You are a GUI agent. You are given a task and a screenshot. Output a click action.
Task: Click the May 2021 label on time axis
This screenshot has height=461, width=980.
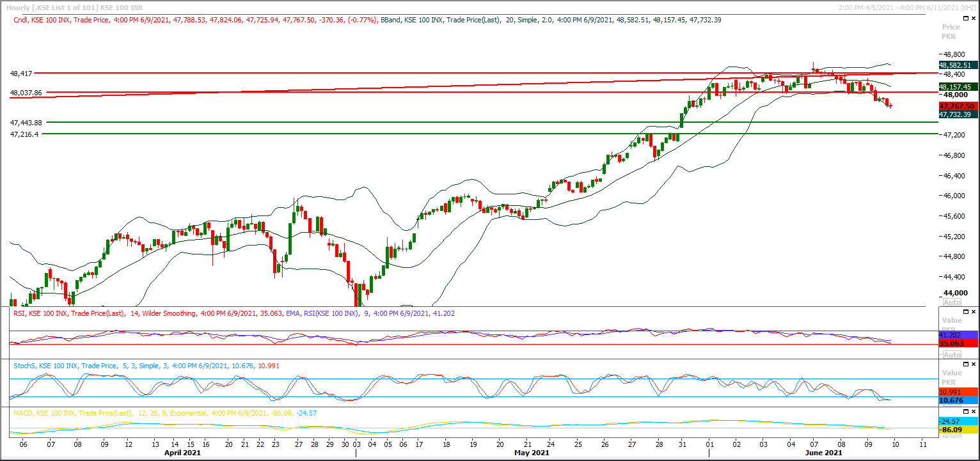532,453
